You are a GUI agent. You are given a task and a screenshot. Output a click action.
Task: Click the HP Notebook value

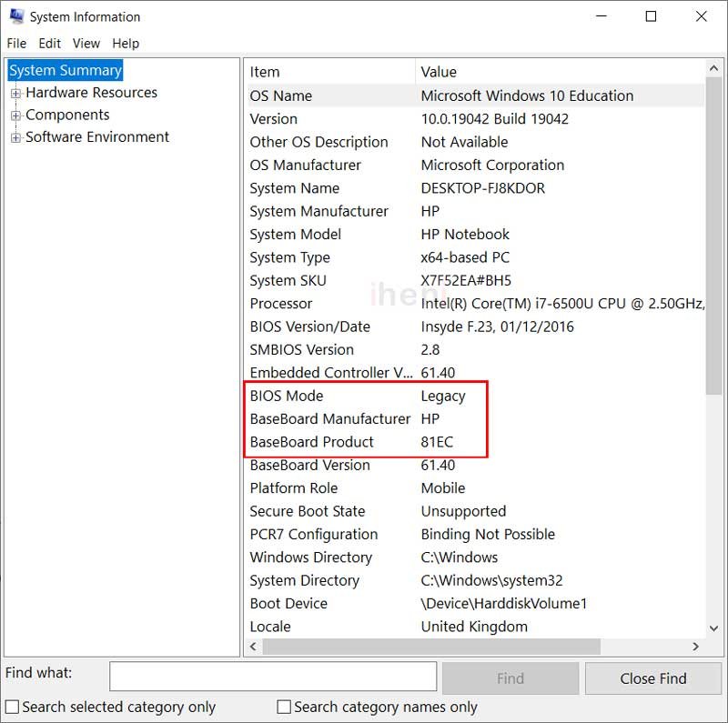click(465, 235)
